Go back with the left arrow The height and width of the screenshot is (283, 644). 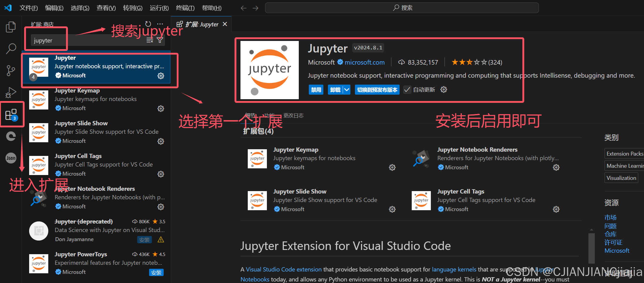[x=244, y=8]
